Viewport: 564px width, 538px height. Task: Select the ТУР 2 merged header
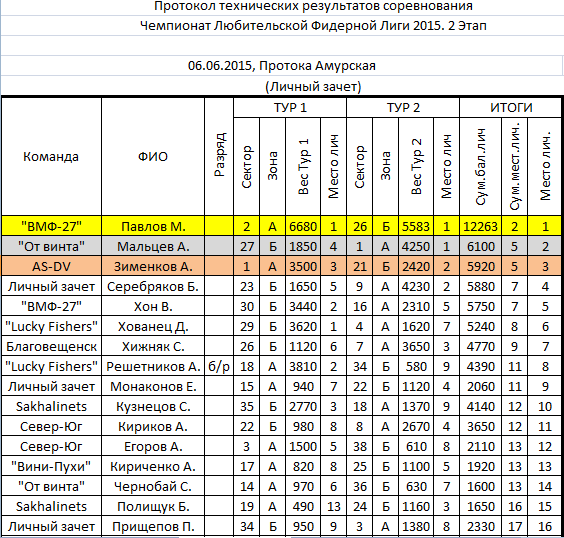point(403,108)
